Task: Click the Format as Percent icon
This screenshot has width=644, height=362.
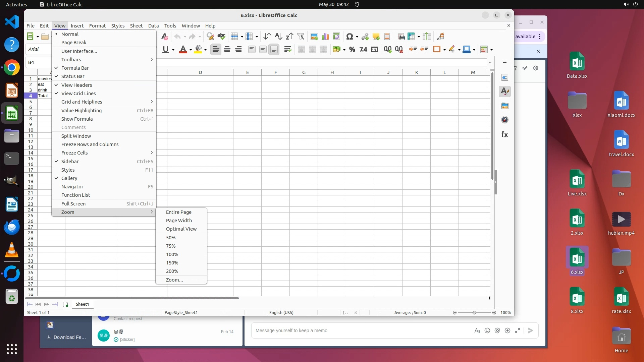Action: point(352,50)
